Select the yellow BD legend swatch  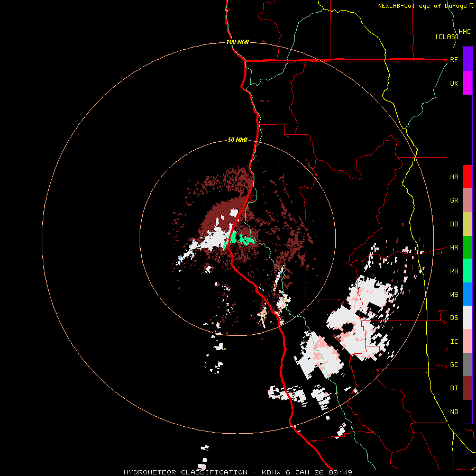[467, 224]
